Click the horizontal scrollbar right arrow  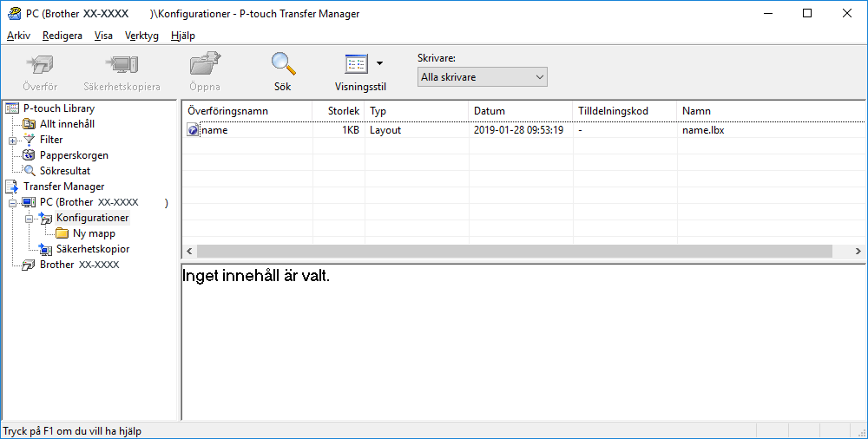(858, 251)
